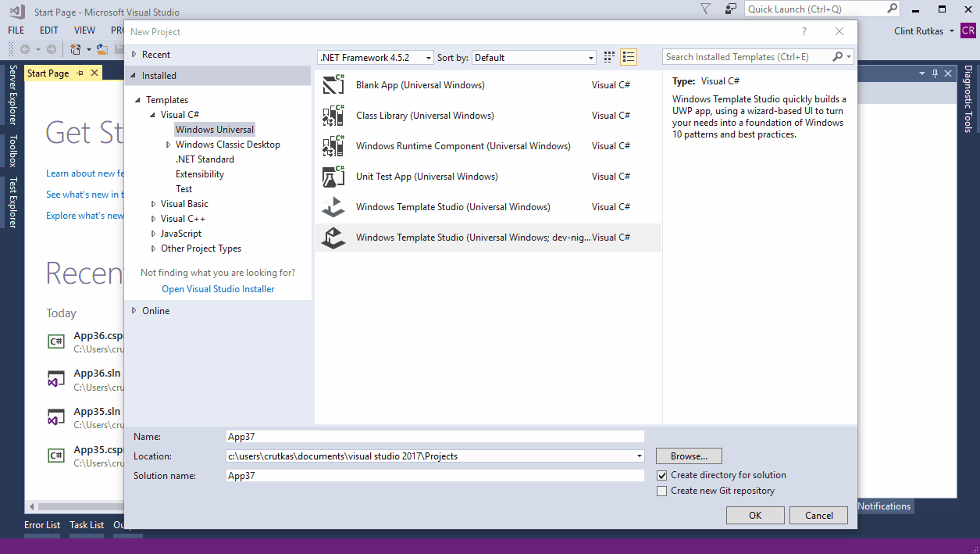
Task: Open the FILE menu
Action: [16, 30]
